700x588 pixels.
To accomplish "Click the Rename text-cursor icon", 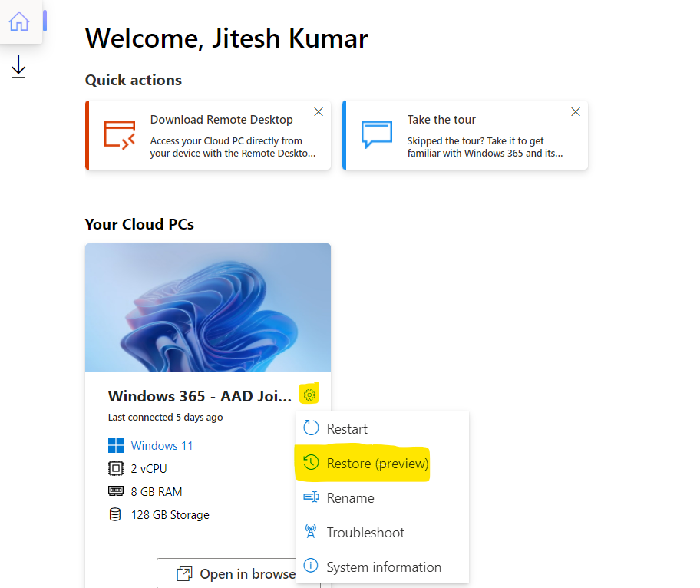I will tap(311, 497).
